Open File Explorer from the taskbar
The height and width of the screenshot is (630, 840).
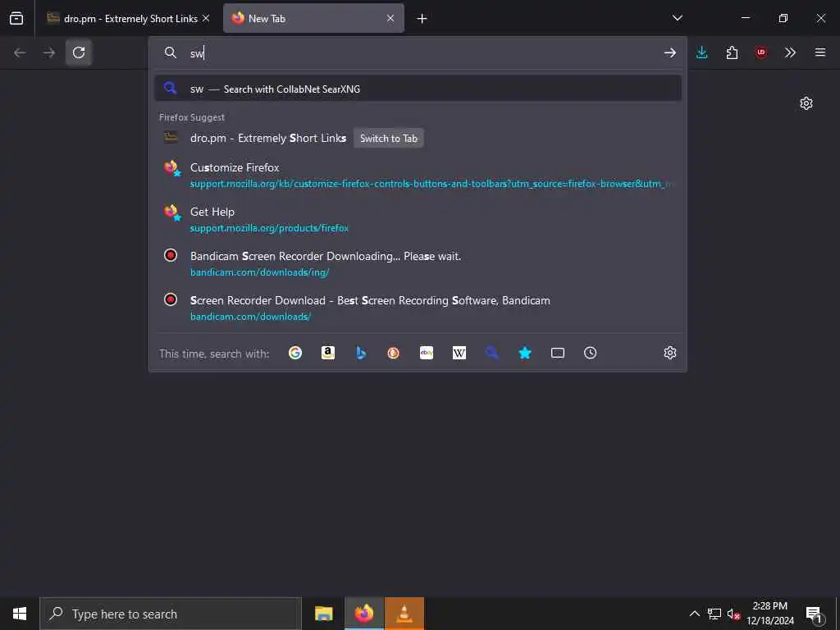323,614
